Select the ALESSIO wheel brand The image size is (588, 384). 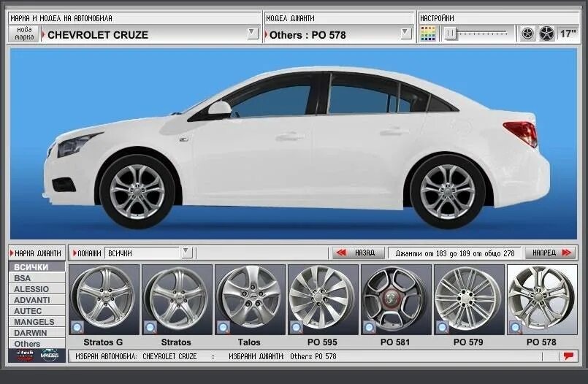click(x=37, y=289)
